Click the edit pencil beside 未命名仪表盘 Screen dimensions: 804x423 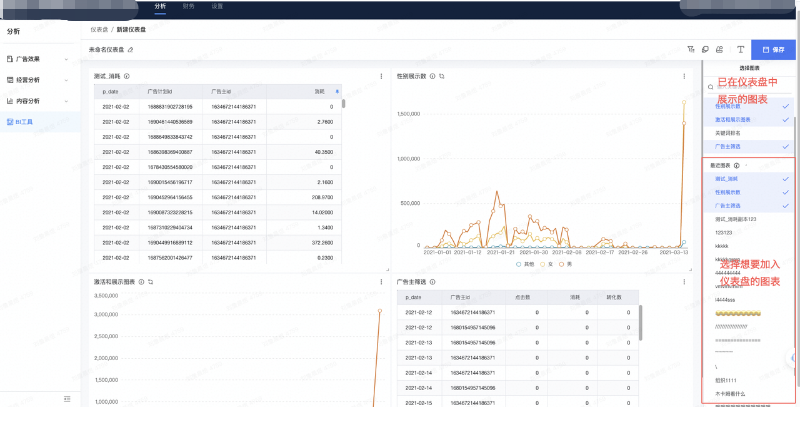(x=130, y=49)
